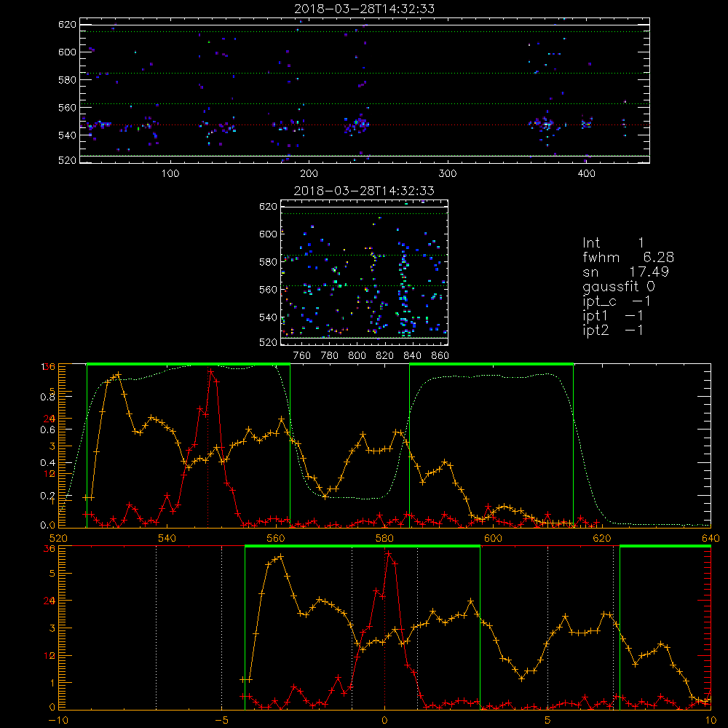Image resolution: width=728 pixels, height=728 pixels.
Task: Click y-axis label 540 on the top image panel
Action: [67, 135]
